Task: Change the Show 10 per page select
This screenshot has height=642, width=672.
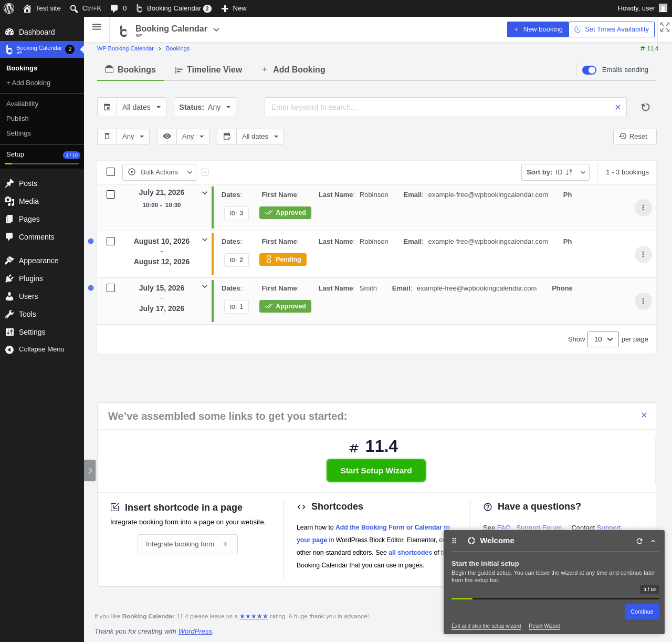Action: click(603, 339)
